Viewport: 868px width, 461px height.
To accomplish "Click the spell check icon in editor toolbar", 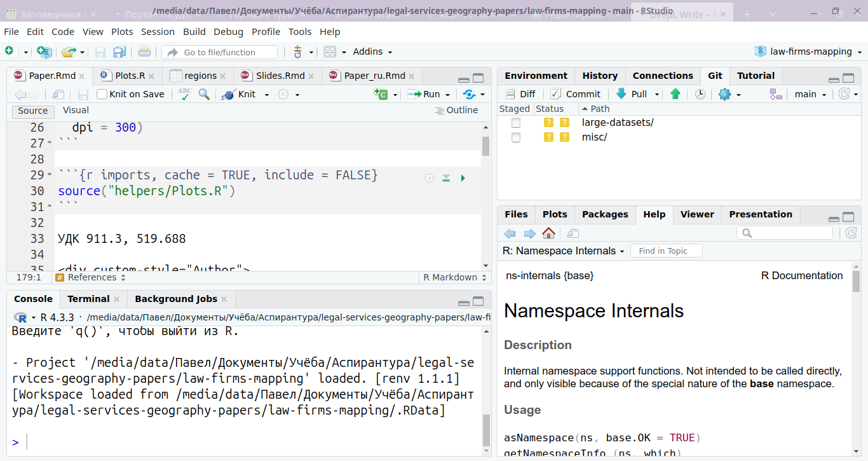I will 184,94.
